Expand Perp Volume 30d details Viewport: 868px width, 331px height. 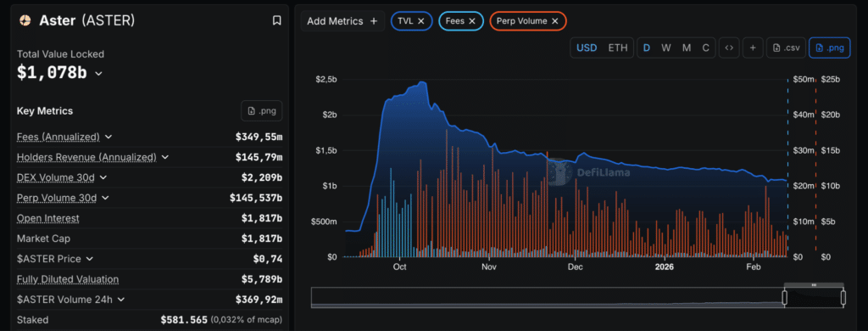click(106, 198)
